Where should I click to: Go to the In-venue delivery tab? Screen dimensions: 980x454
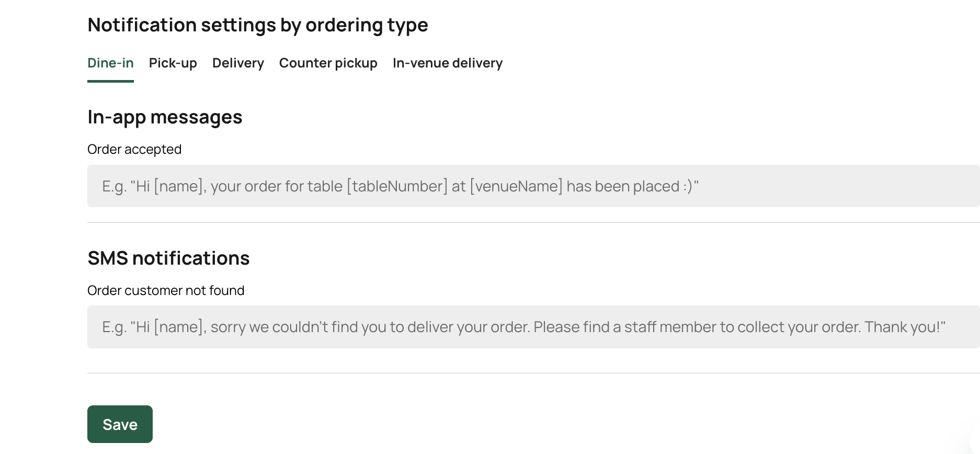[447, 63]
